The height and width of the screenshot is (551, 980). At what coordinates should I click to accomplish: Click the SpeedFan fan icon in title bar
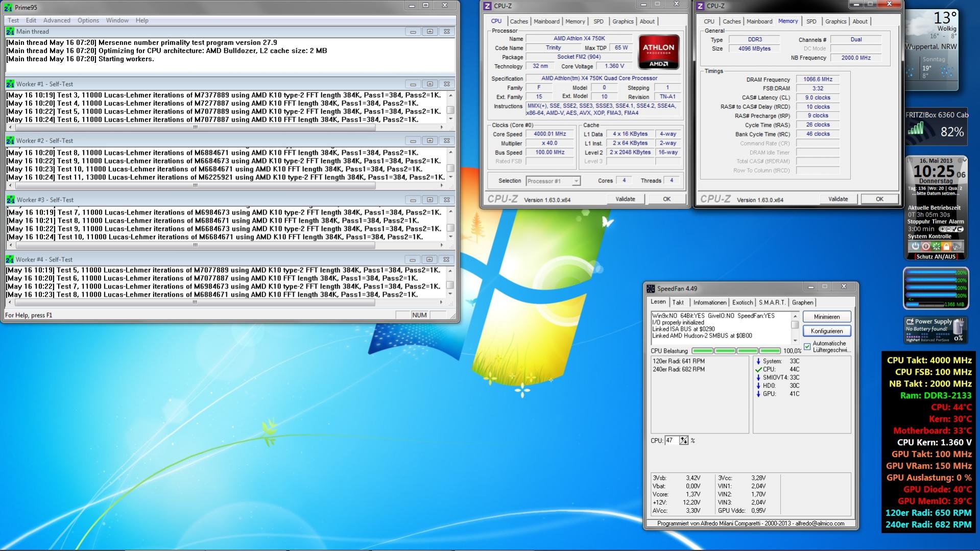(651, 289)
